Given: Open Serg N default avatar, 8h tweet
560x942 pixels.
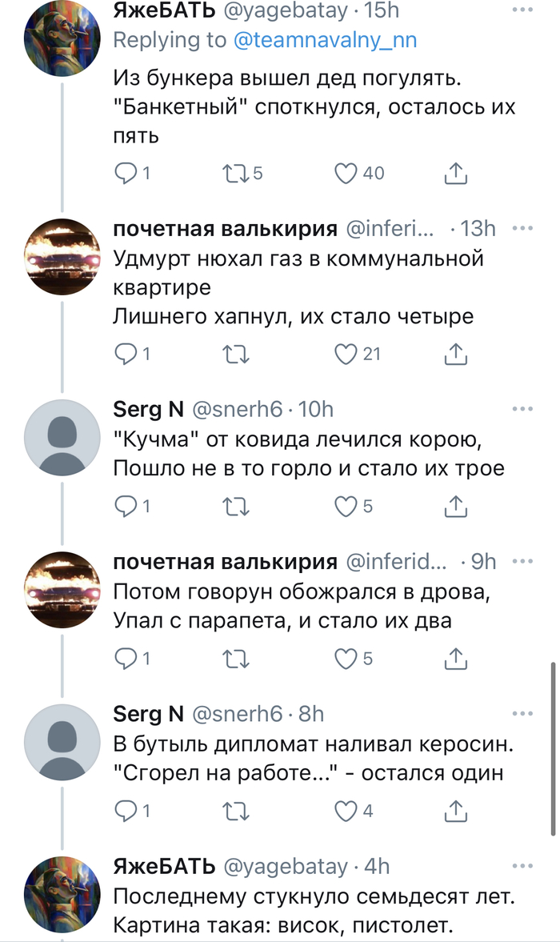Looking at the screenshot, I should pos(63,744).
